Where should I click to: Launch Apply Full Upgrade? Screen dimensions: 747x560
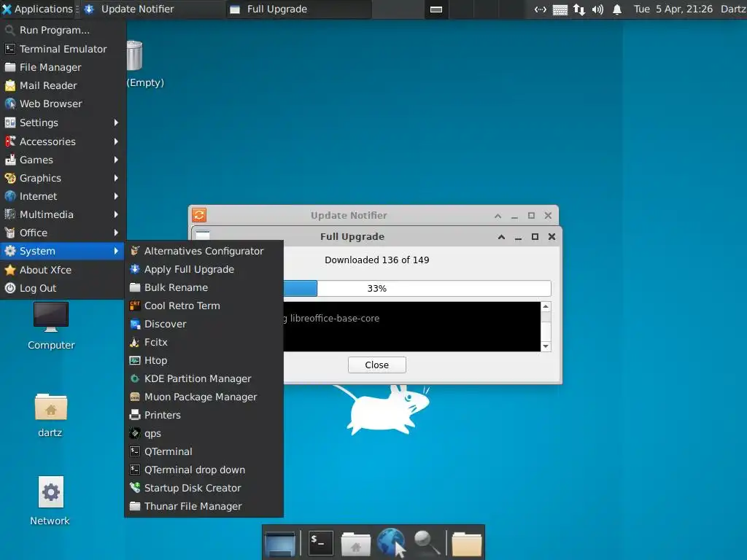(204, 269)
